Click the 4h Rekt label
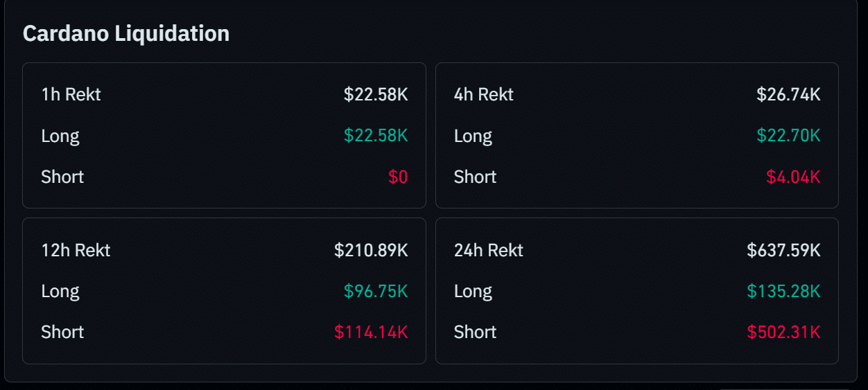 click(483, 94)
